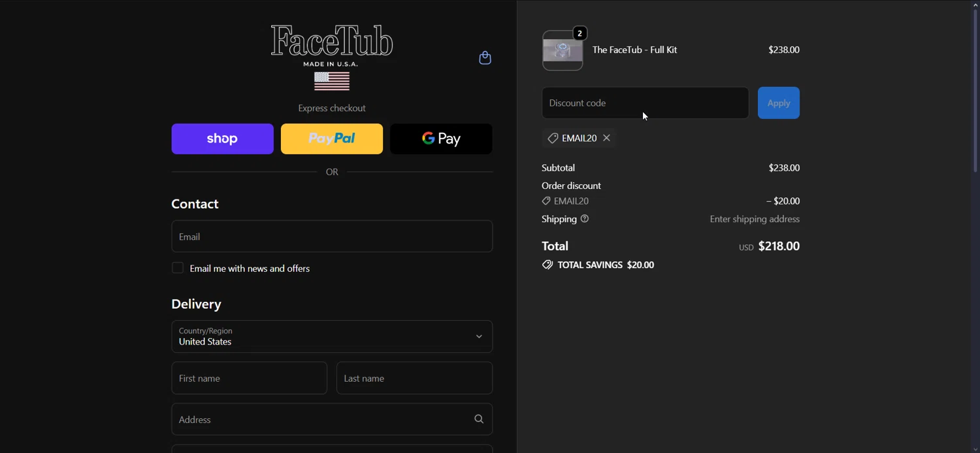Focus the Email input field
This screenshot has height=453, width=980.
[x=332, y=236]
